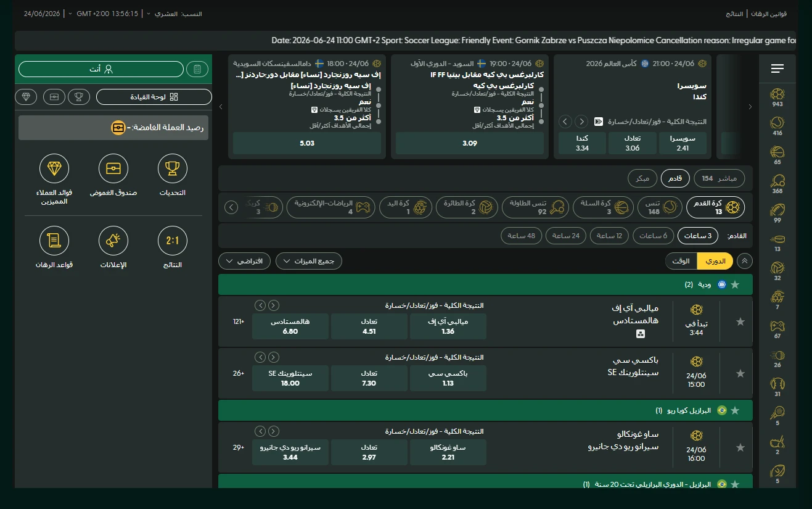Image resolution: width=812 pixels, height=509 pixels.
Task: Favorite the ميامي آي إف match star
Action: coord(740,322)
